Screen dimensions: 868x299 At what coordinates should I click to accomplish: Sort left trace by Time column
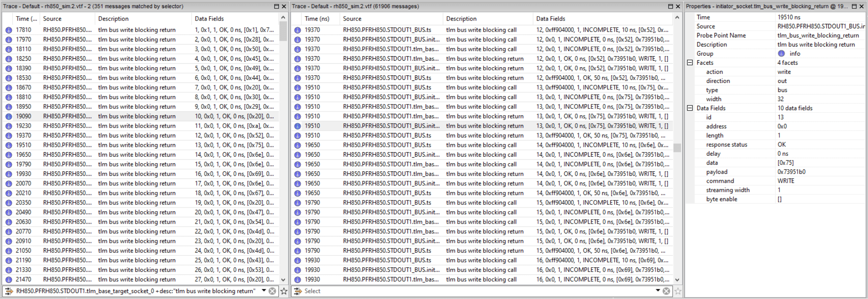[x=26, y=19]
